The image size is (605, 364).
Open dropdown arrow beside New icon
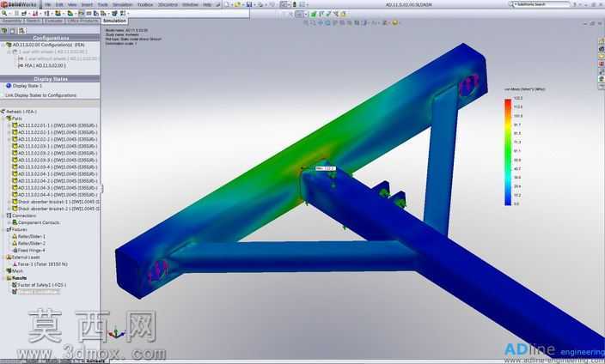pos(231,5)
